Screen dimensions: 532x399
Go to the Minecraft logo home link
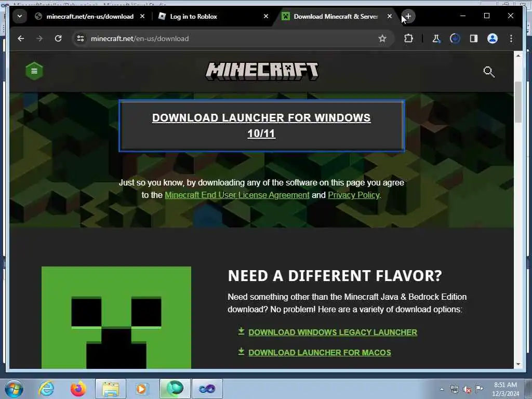pyautogui.click(x=262, y=71)
